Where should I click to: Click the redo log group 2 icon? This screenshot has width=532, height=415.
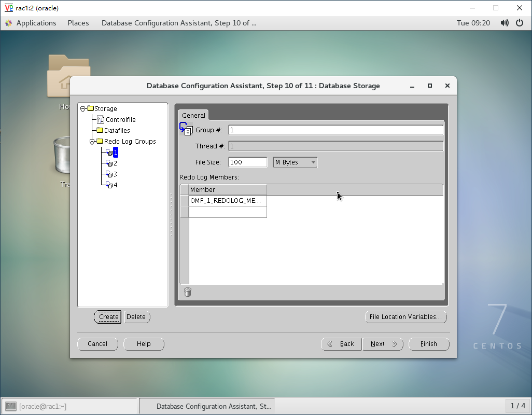tap(109, 163)
